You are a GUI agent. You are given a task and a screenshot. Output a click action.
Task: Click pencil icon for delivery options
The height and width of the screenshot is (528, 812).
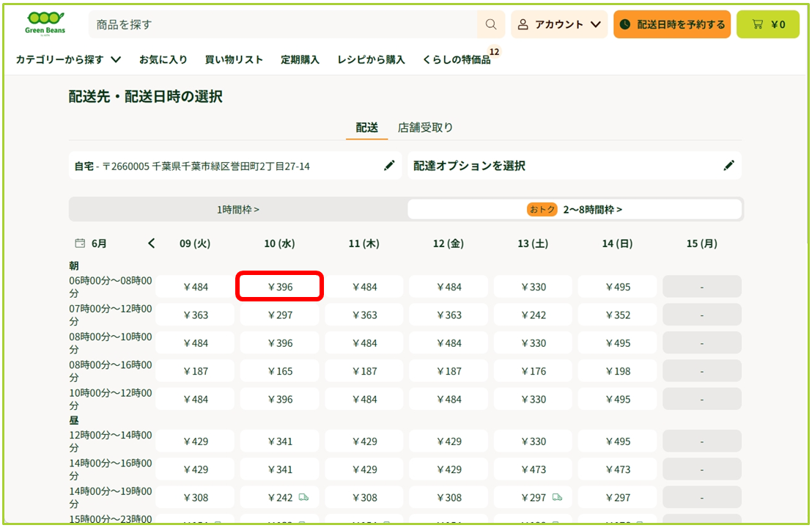728,165
